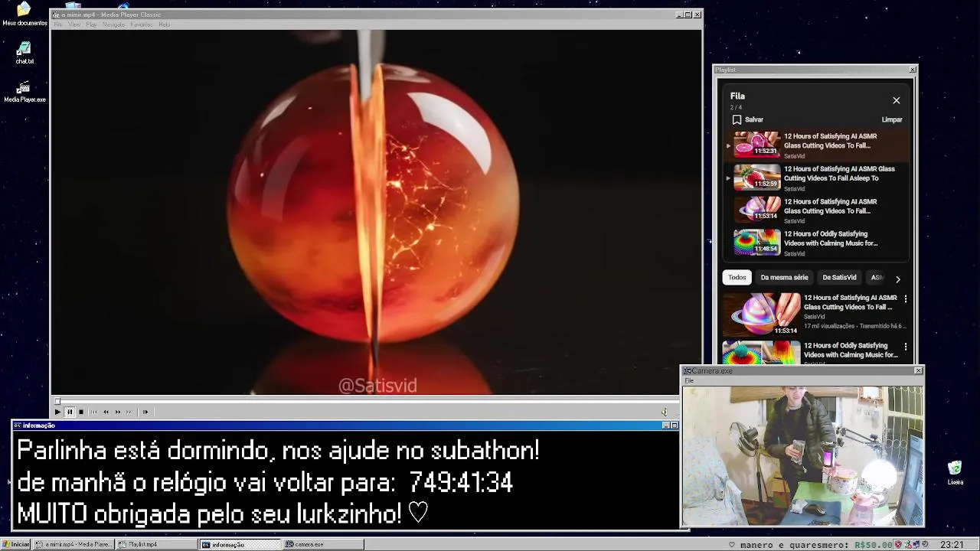Click the Camera.exe title bar icon
The image size is (980, 551).
tap(688, 370)
